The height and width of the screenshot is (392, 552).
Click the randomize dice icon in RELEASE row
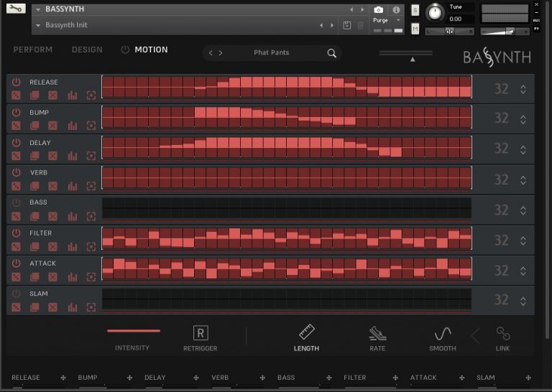(x=17, y=95)
